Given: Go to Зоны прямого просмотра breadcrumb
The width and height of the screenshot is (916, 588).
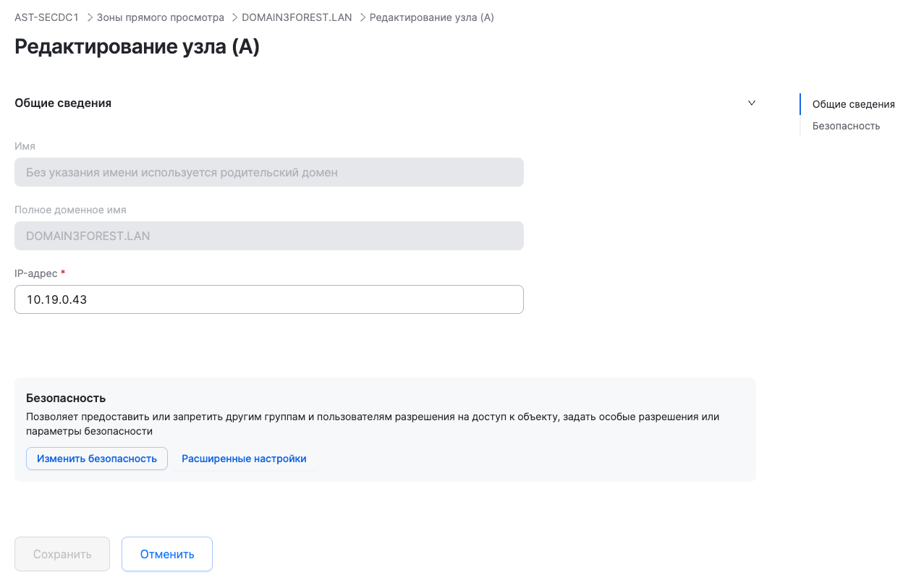Looking at the screenshot, I should (x=160, y=17).
